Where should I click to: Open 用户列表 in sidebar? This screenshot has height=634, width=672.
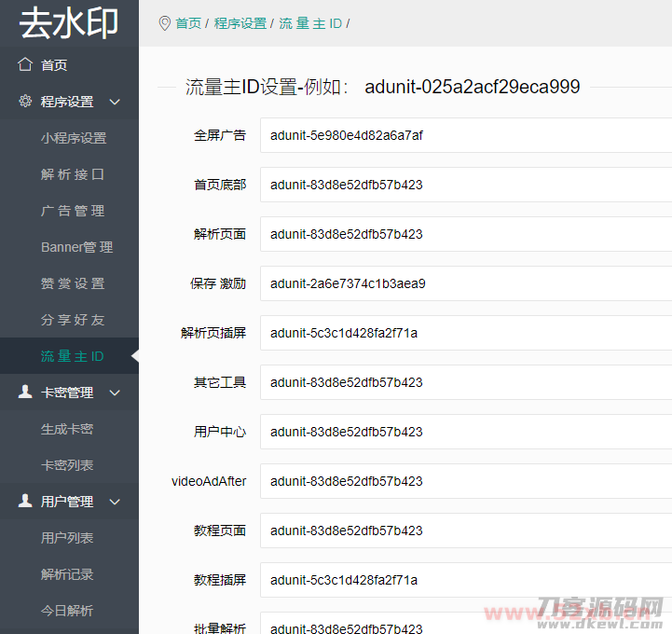(67, 538)
